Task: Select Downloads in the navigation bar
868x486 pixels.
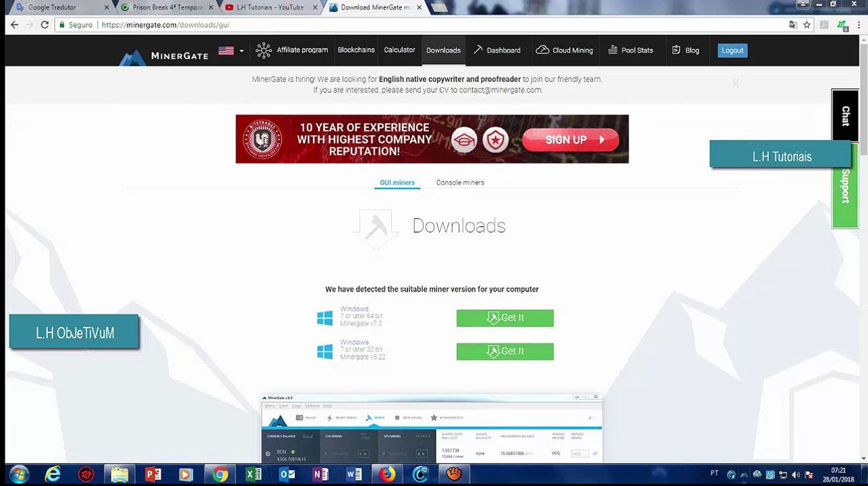Action: coord(443,50)
